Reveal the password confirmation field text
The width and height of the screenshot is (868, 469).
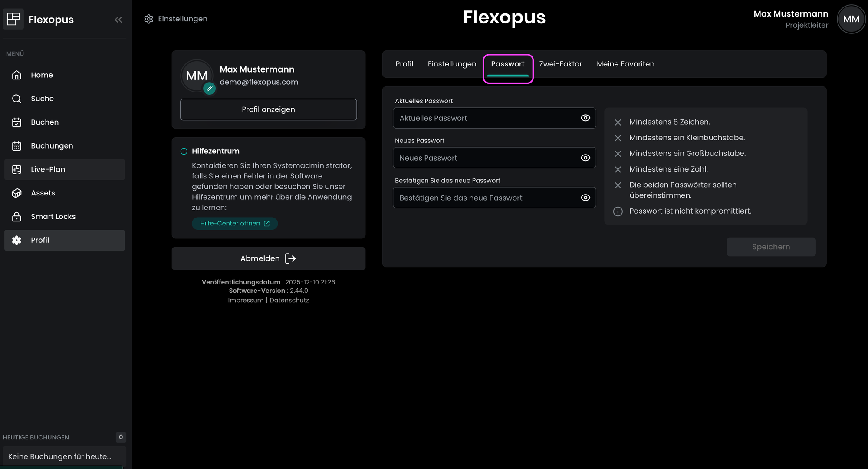[x=585, y=198]
